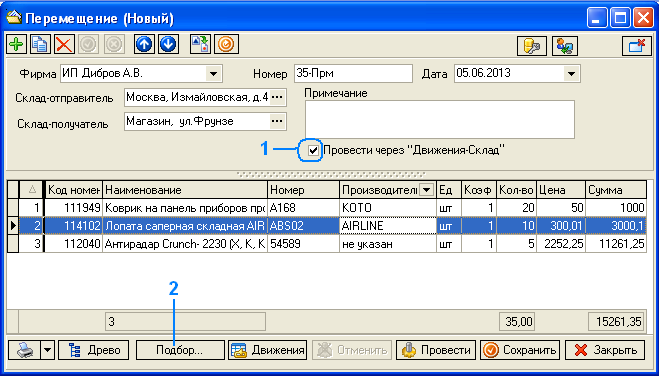663x381 pixels.
Task: Click total quantity field 35,00
Action: coord(517,322)
